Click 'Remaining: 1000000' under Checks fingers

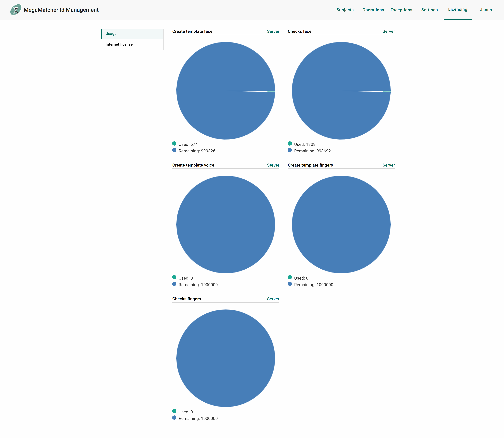tap(198, 418)
